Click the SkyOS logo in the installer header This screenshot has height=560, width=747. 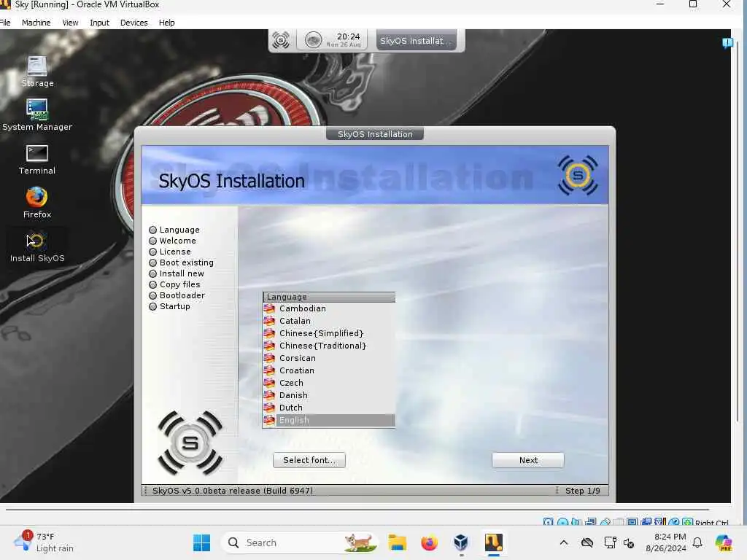point(578,175)
